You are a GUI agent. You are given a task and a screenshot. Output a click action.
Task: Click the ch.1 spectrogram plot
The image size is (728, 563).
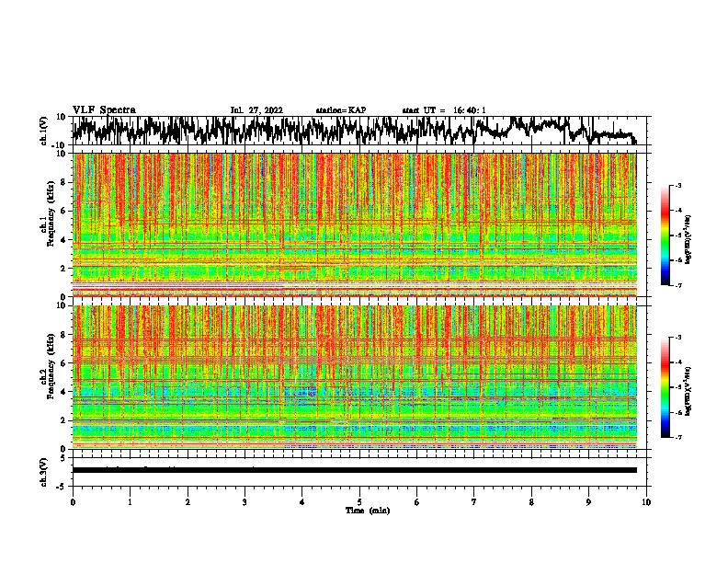[355, 224]
